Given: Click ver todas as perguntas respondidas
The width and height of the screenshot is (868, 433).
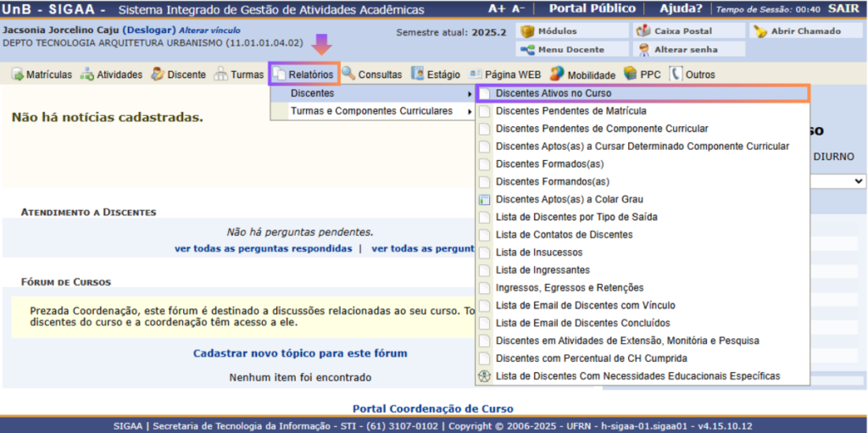Looking at the screenshot, I should (x=263, y=249).
